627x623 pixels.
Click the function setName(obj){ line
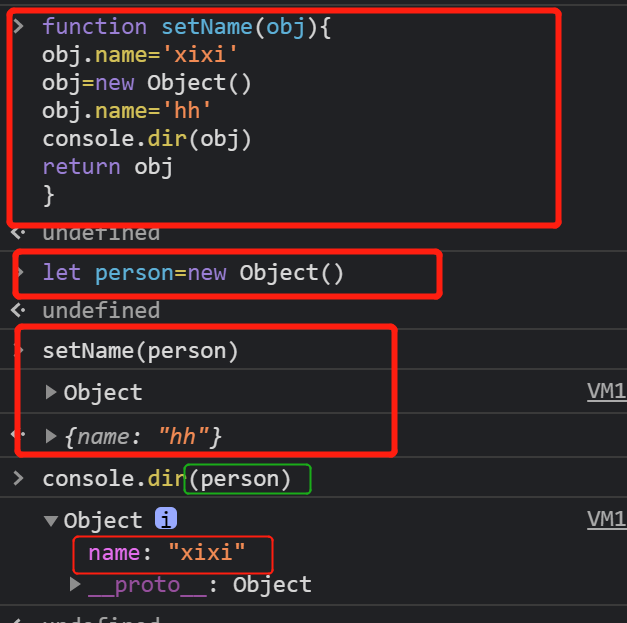187,27
